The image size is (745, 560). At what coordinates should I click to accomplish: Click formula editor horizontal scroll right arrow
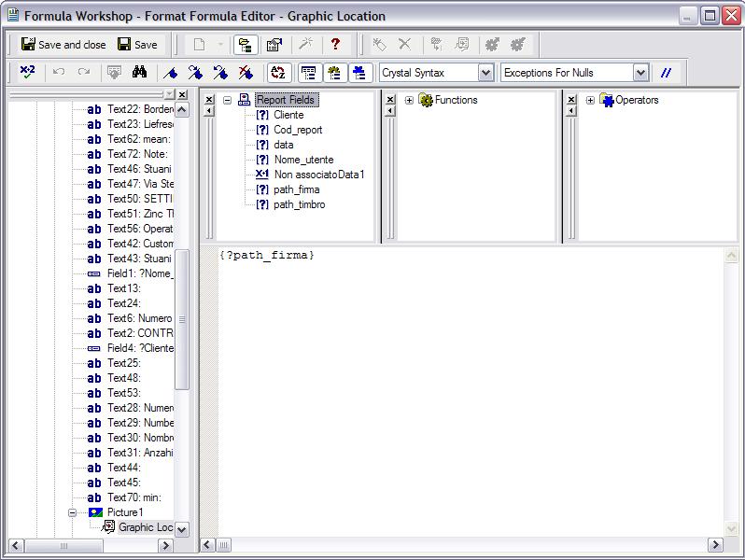715,545
